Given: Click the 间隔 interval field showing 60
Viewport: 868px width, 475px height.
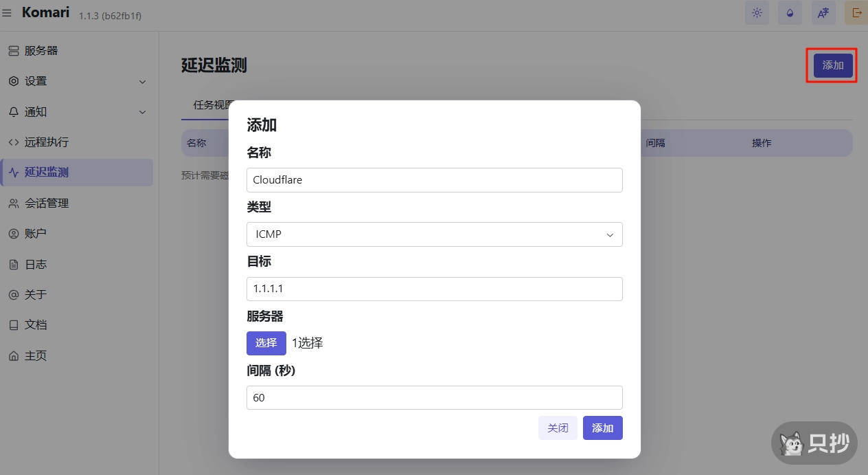Looking at the screenshot, I should [x=434, y=397].
